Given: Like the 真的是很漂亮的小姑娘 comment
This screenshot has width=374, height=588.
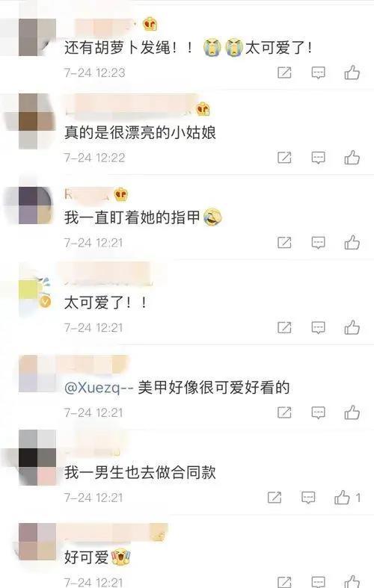Looking at the screenshot, I should click(352, 158).
